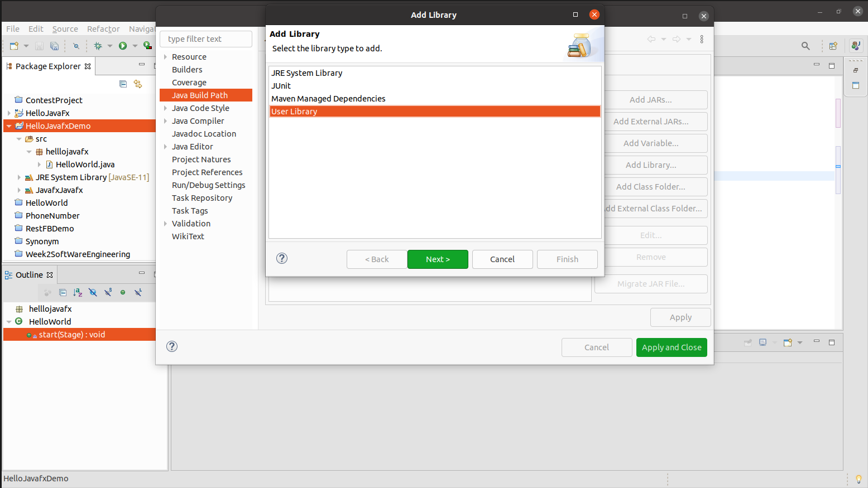Link Package Explorer with the editor
Viewport: 868px width, 488px height.
(x=138, y=84)
